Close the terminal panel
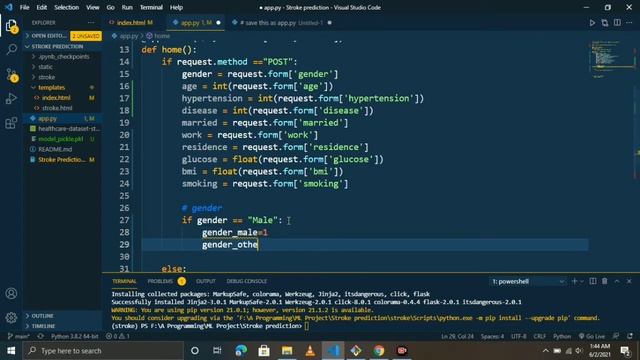The image size is (640, 360). tap(629, 281)
